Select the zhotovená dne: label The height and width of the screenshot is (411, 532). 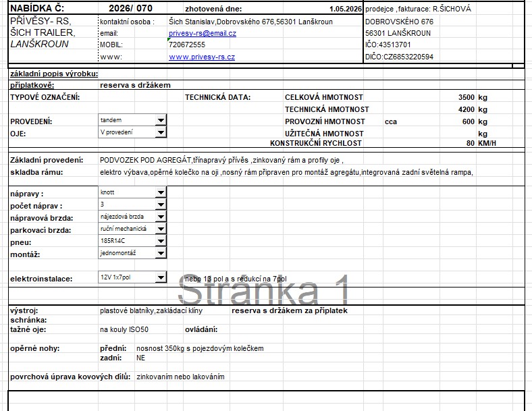click(x=213, y=9)
